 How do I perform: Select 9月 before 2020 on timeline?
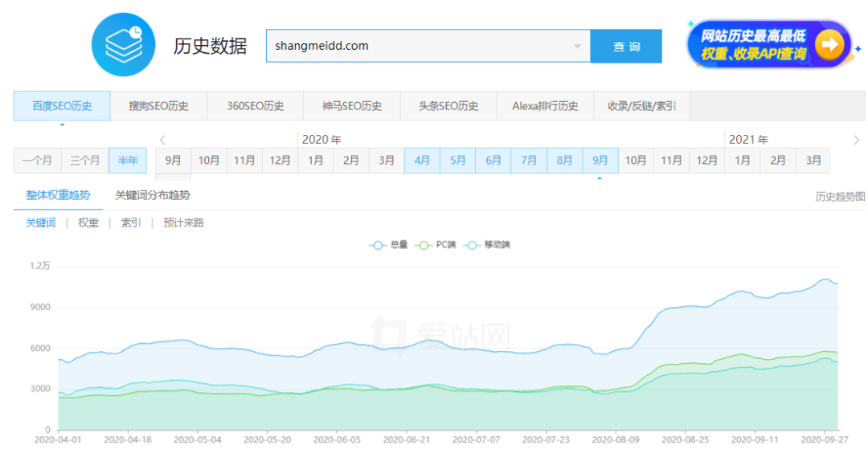[x=174, y=161]
